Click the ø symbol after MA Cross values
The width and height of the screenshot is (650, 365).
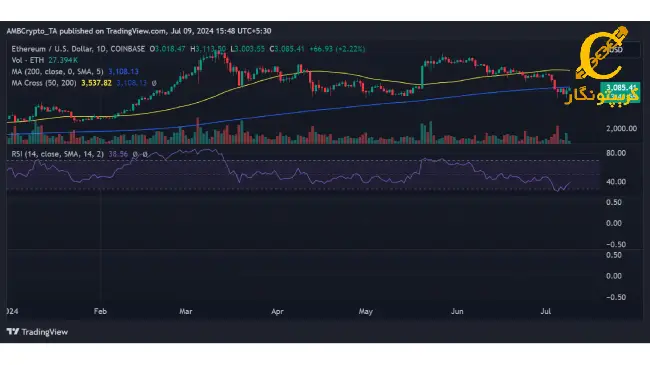click(x=154, y=83)
